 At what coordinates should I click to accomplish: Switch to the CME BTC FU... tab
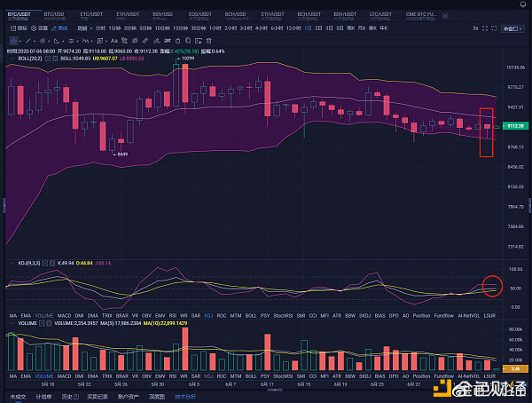pos(421,14)
